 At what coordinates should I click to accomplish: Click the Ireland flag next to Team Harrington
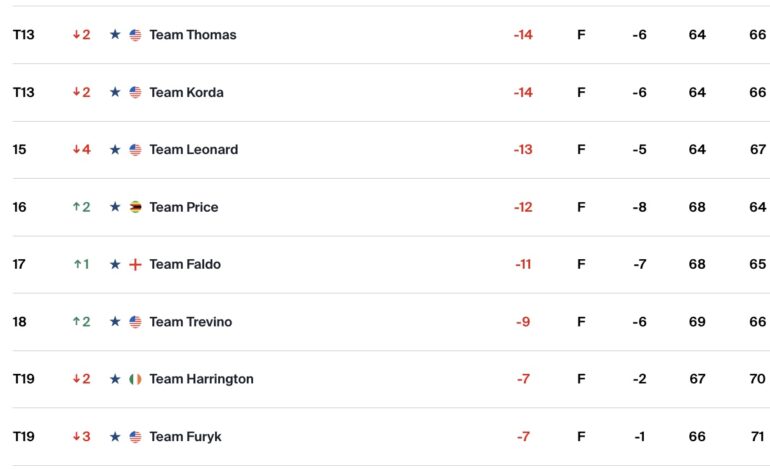136,379
